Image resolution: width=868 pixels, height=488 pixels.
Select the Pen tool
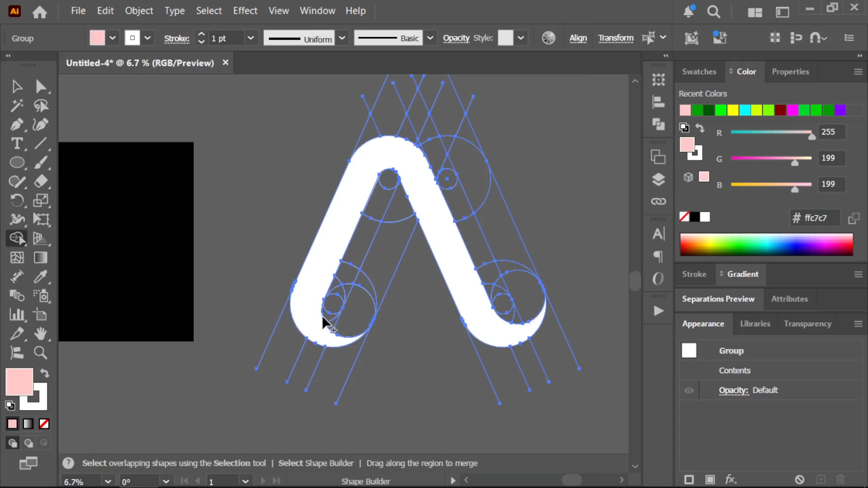(17, 125)
